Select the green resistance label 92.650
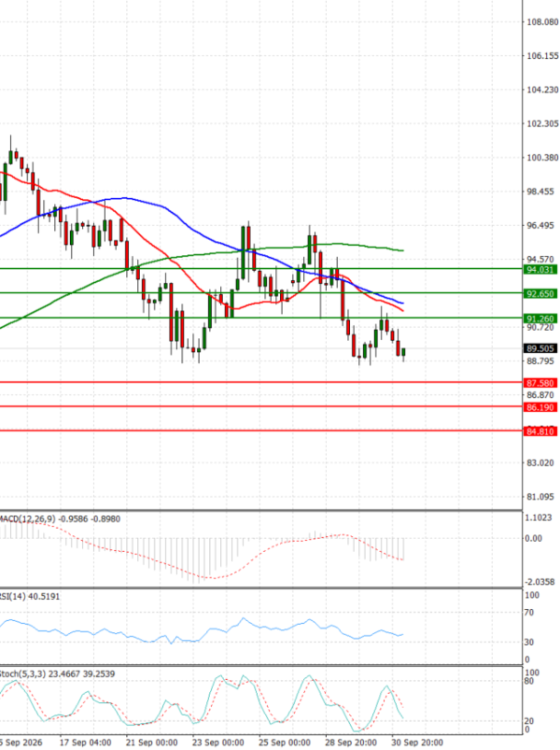This screenshot has width=560, height=750. pyautogui.click(x=540, y=293)
